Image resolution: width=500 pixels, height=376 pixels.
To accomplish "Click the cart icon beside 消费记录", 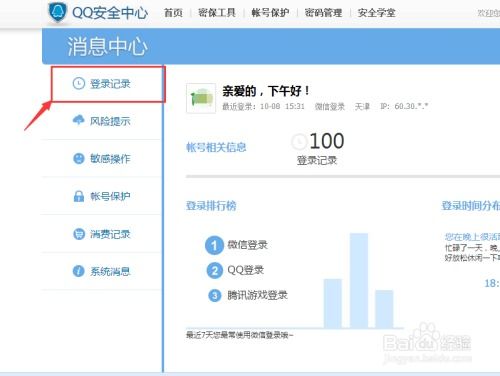I will [79, 234].
